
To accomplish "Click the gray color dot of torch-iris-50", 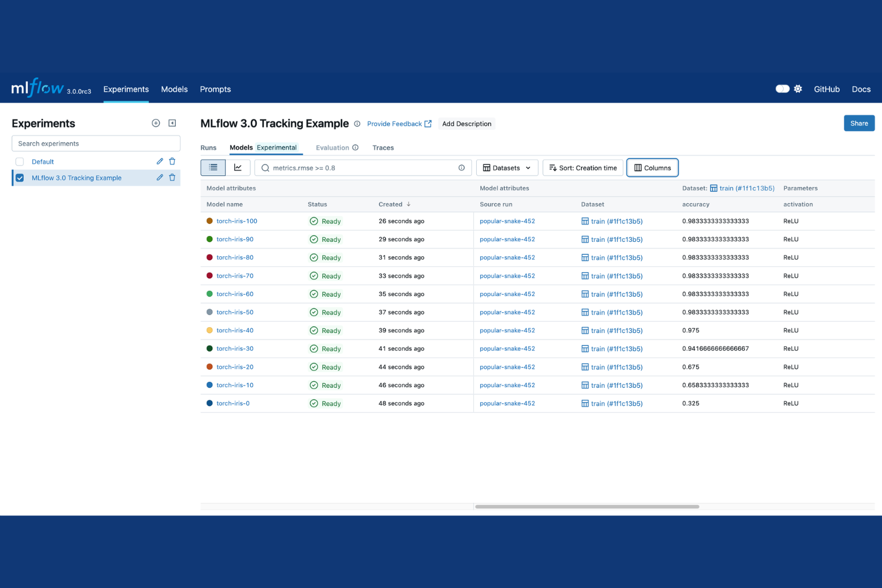I will point(209,312).
